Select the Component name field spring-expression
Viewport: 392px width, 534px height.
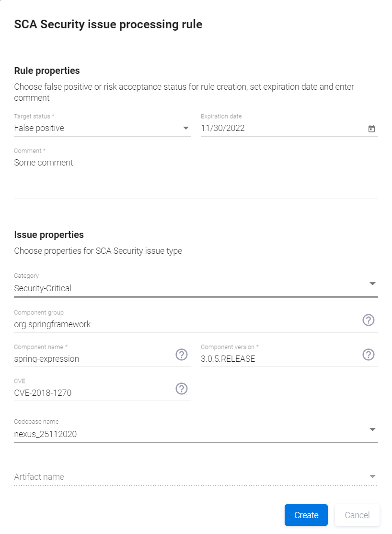tap(91, 359)
